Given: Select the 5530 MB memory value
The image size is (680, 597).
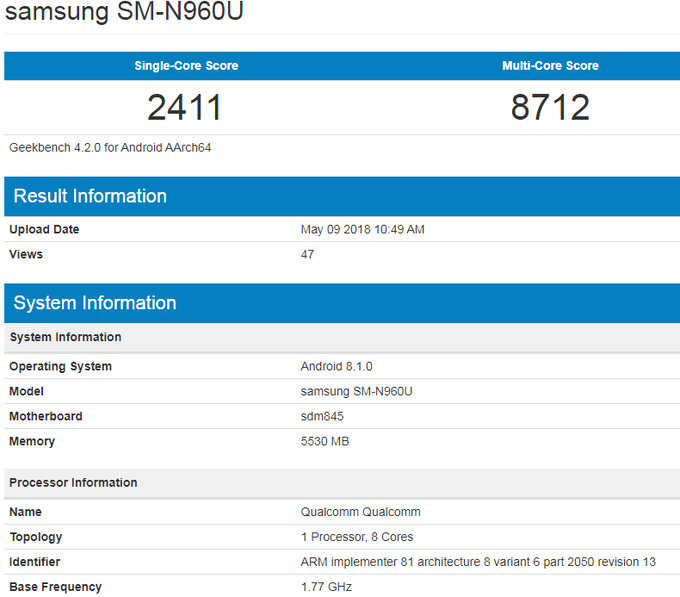Looking at the screenshot, I should click(x=325, y=441).
